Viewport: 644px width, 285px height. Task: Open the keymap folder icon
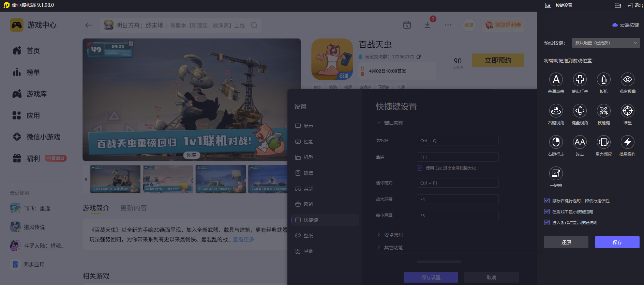(x=618, y=5)
